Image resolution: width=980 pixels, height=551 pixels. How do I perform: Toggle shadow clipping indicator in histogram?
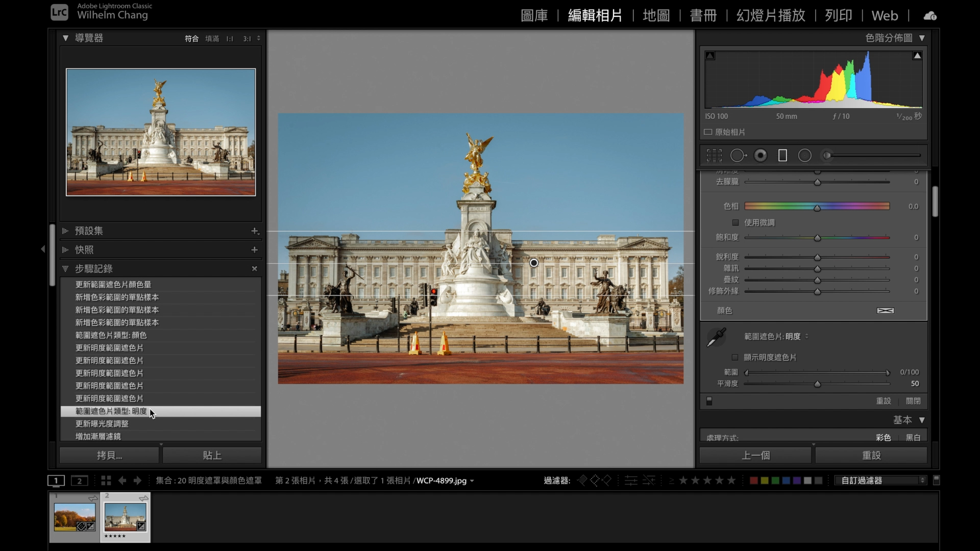point(710,56)
